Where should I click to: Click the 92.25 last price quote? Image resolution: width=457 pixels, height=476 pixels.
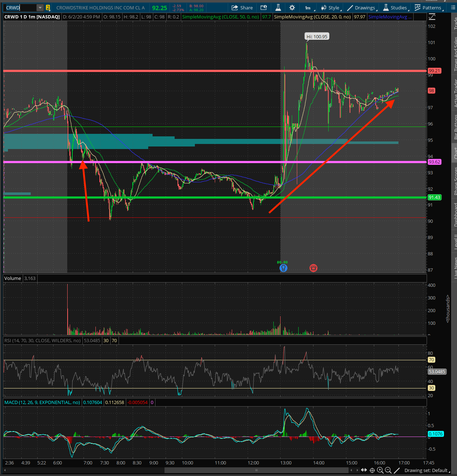tap(159, 8)
